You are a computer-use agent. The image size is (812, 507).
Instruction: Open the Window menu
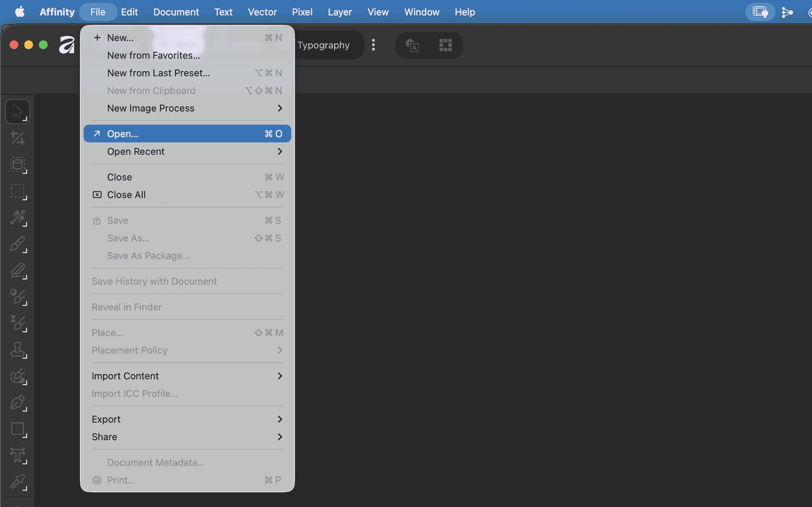click(422, 12)
